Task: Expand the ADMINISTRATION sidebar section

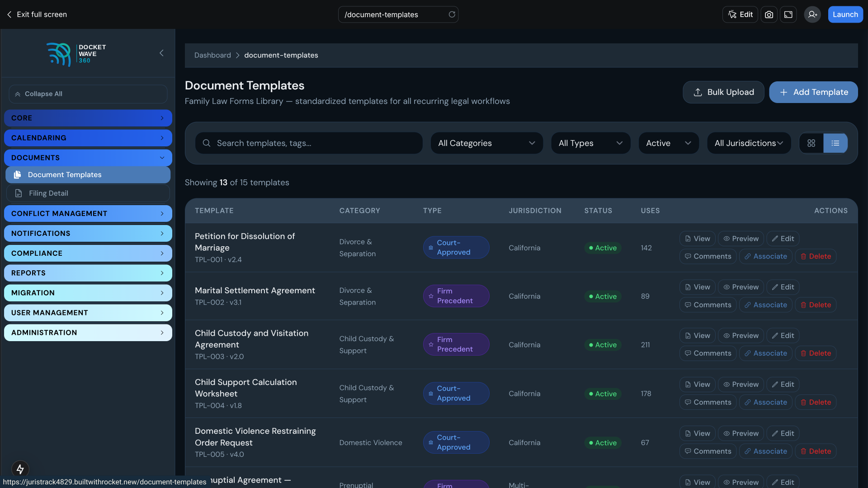Action: (88, 333)
